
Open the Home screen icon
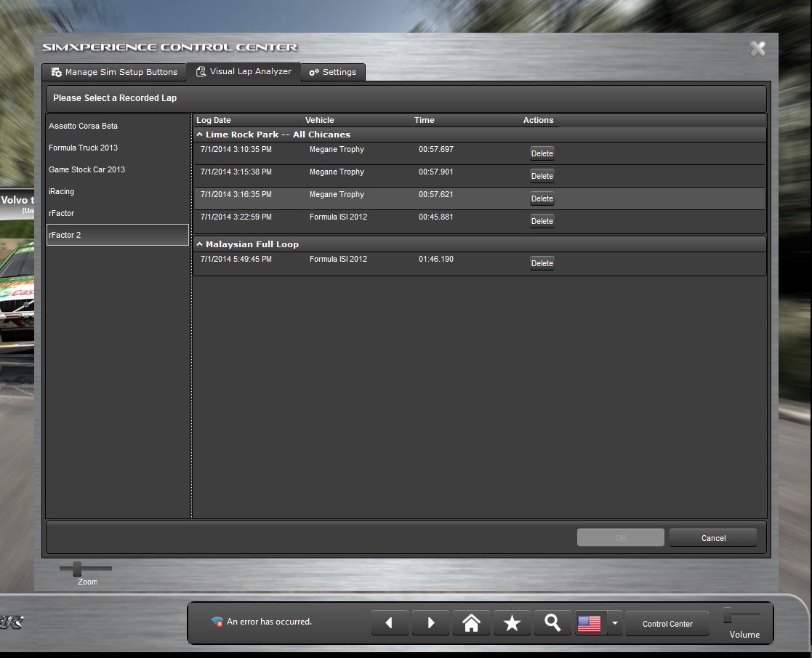pos(471,623)
